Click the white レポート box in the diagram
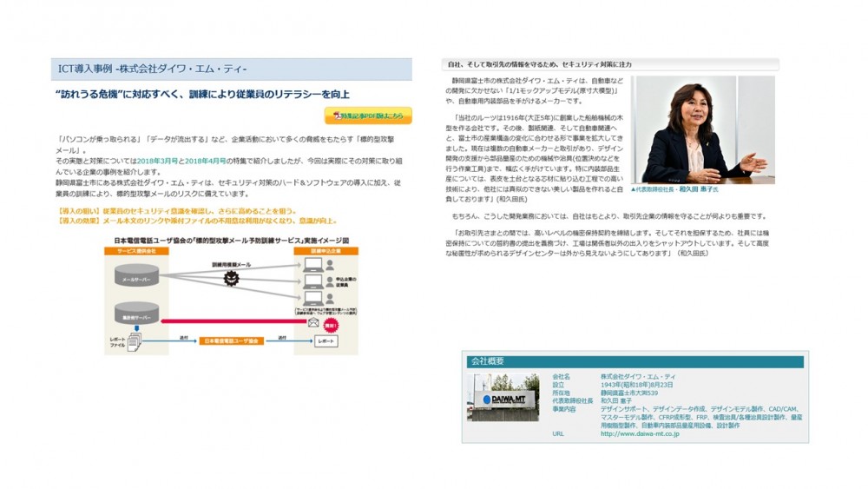868x489 pixels. (x=326, y=341)
